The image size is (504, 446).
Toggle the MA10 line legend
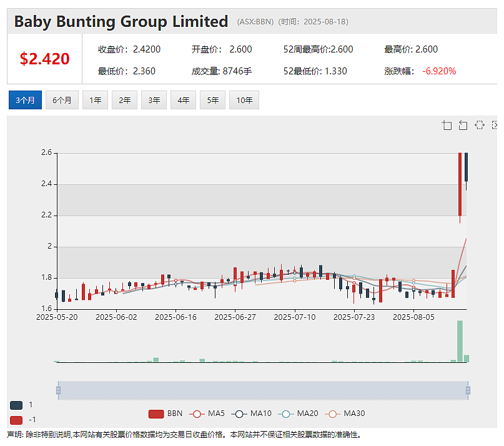(x=252, y=414)
